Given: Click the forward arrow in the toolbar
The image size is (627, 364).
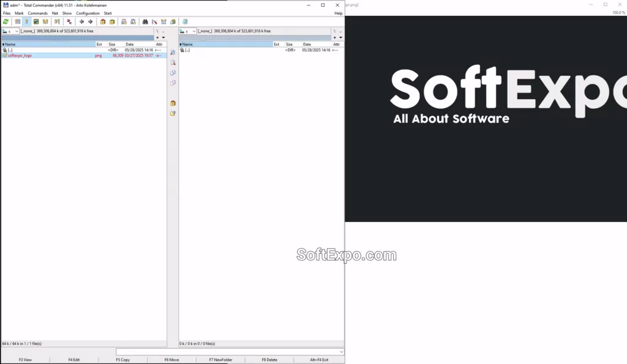Looking at the screenshot, I should [x=91, y=22].
